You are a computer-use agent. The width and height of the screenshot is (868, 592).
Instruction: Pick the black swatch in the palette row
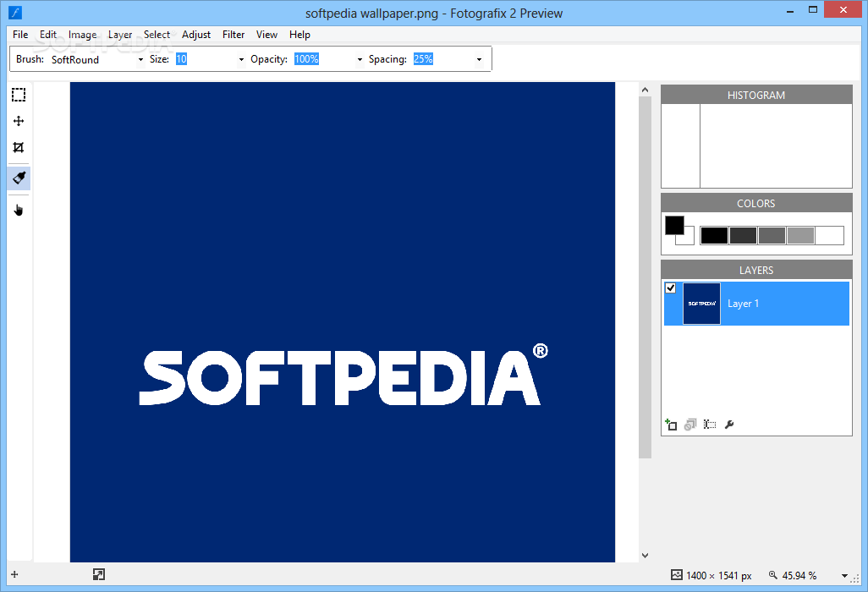[x=714, y=235]
